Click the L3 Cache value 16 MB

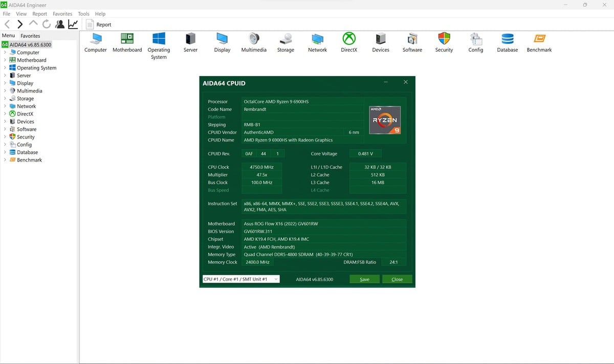tap(378, 183)
